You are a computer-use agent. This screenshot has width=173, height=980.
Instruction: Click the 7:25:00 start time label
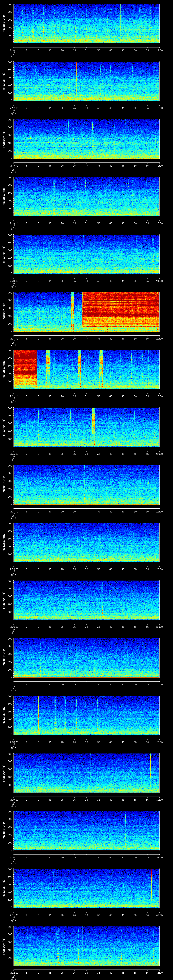pyautogui.click(x=14, y=569)
